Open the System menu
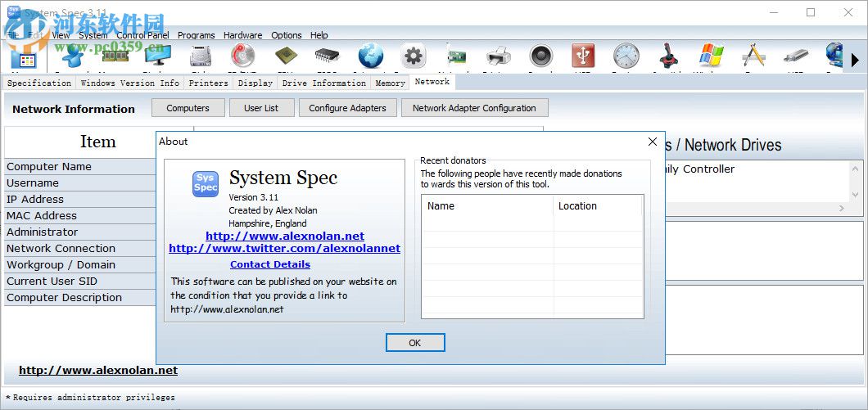This screenshot has height=410, width=868. (93, 35)
